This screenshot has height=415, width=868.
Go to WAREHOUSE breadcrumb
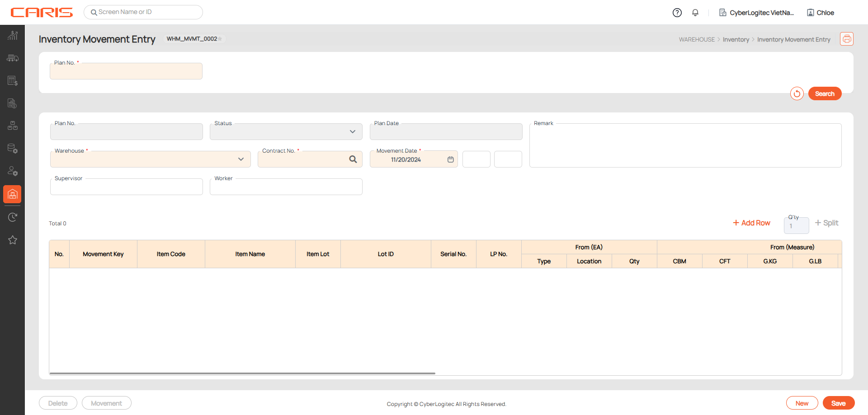click(x=697, y=40)
